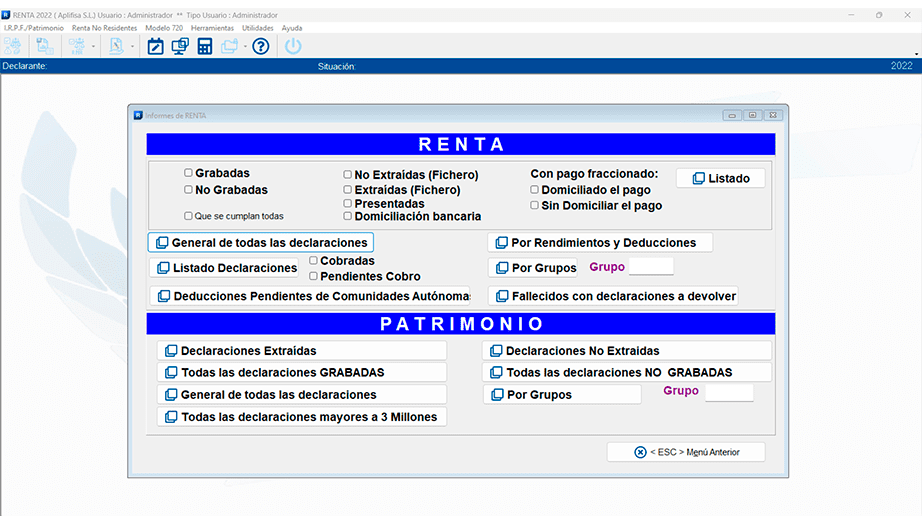Click Listado Declaraciones button
Viewport: 922px width, 524px height.
click(x=223, y=268)
